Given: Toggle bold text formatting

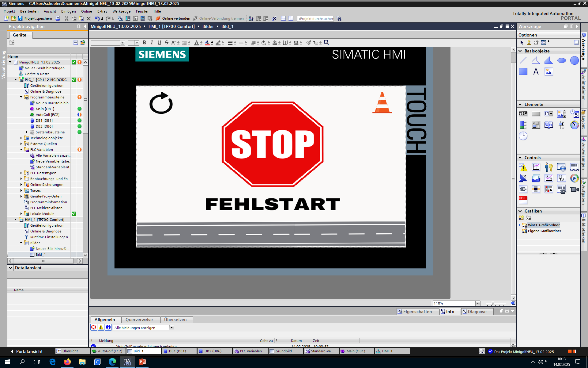Looking at the screenshot, I should tap(145, 43).
